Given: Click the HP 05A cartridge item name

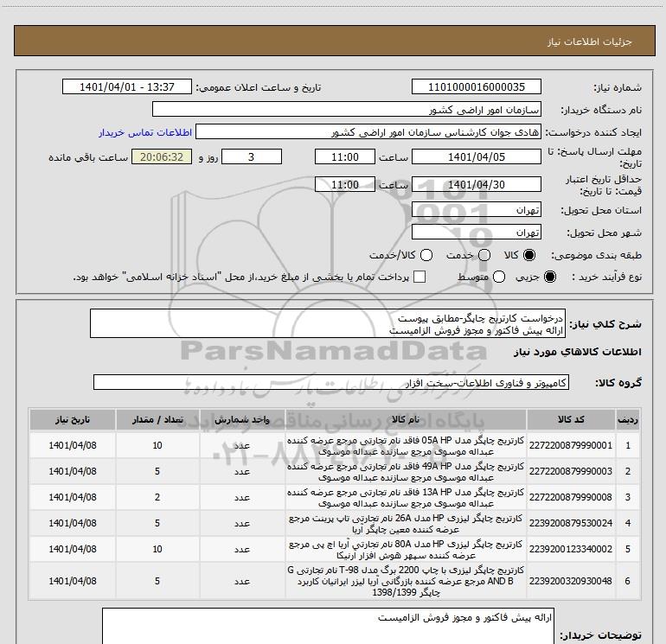Looking at the screenshot, I should coord(406,446).
